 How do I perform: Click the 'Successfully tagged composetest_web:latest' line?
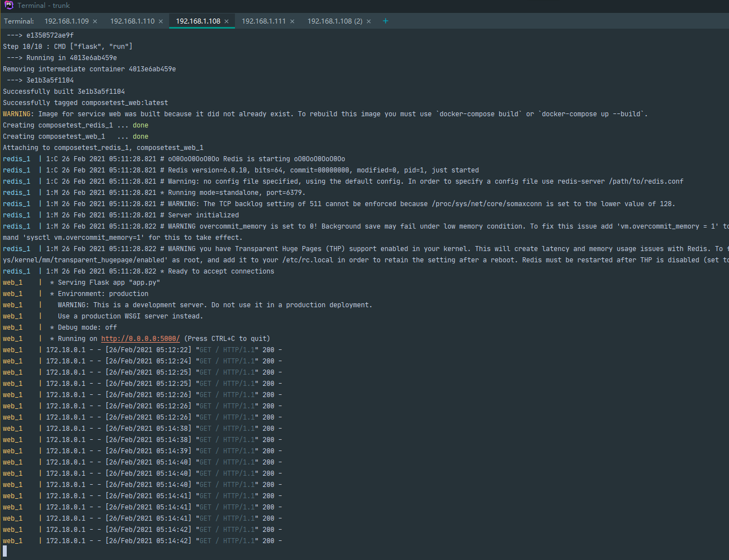(x=85, y=103)
